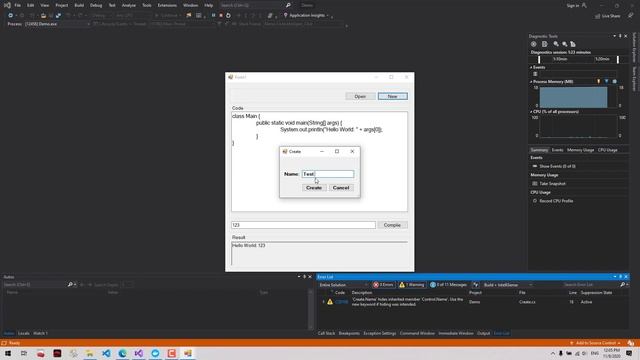Switch to the Call Stack tab
Viewport: 640px width, 360px height.
326,333
